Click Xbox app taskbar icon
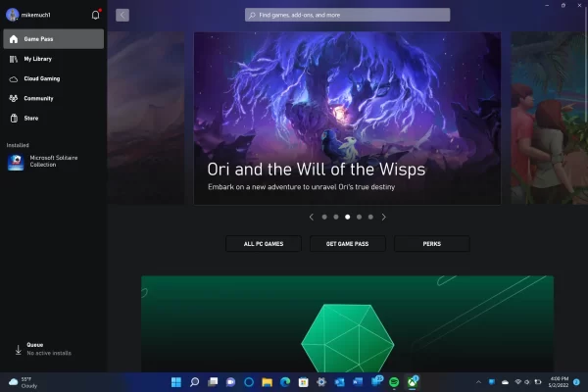 tap(413, 382)
